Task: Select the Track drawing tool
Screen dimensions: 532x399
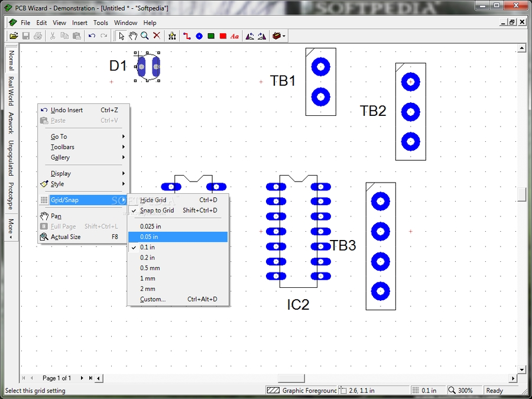Action: (187, 36)
